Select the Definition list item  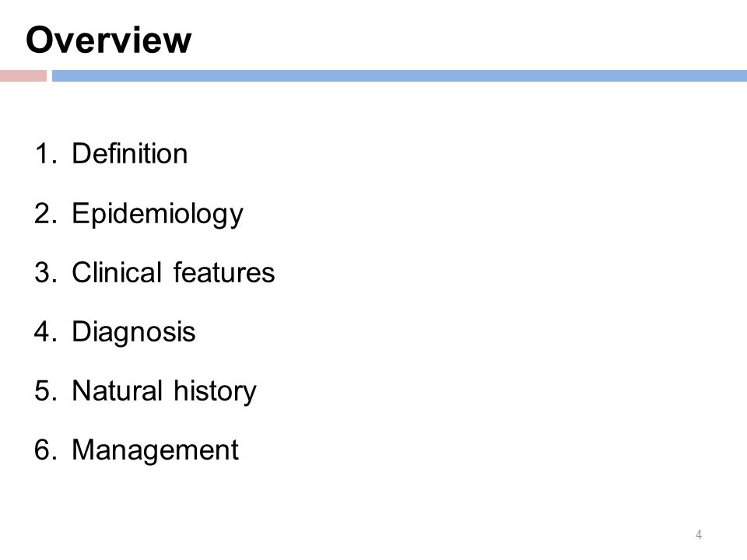tap(130, 154)
